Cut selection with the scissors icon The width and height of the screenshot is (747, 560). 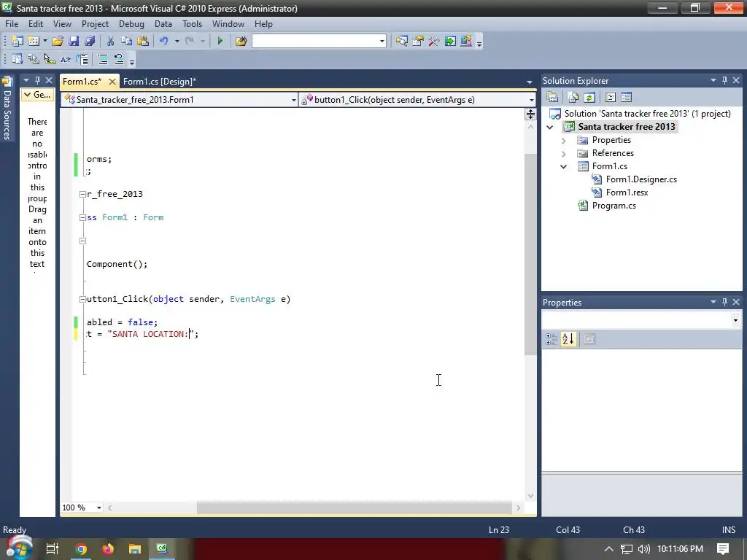111,42
